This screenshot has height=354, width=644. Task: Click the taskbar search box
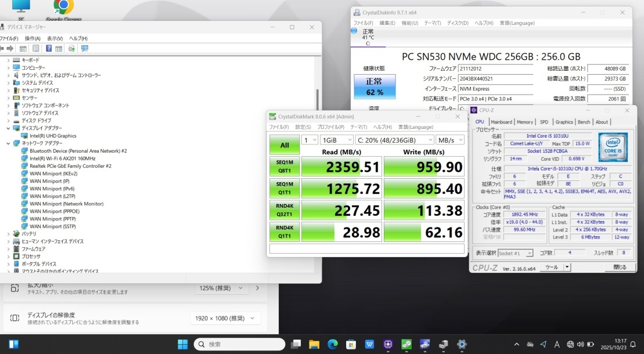click(x=239, y=344)
